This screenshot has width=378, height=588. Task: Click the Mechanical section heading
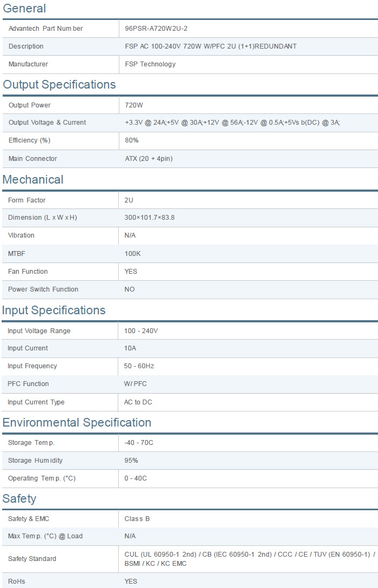click(x=33, y=180)
